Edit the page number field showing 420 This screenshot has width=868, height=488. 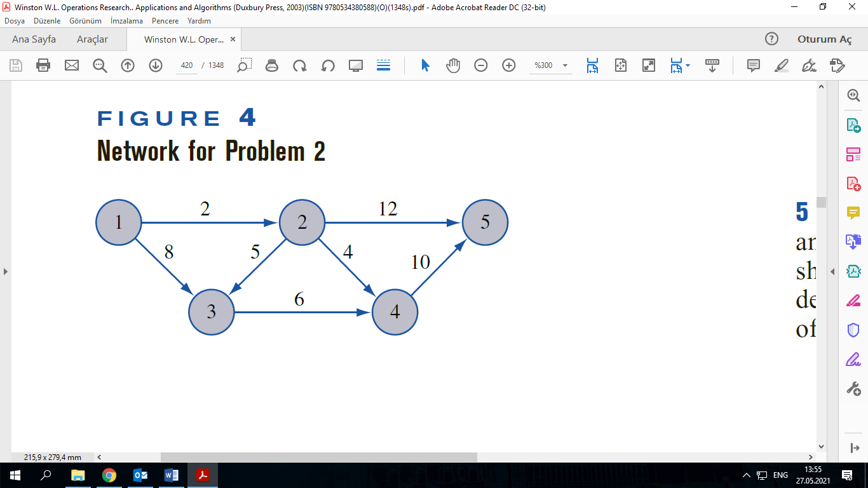186,65
